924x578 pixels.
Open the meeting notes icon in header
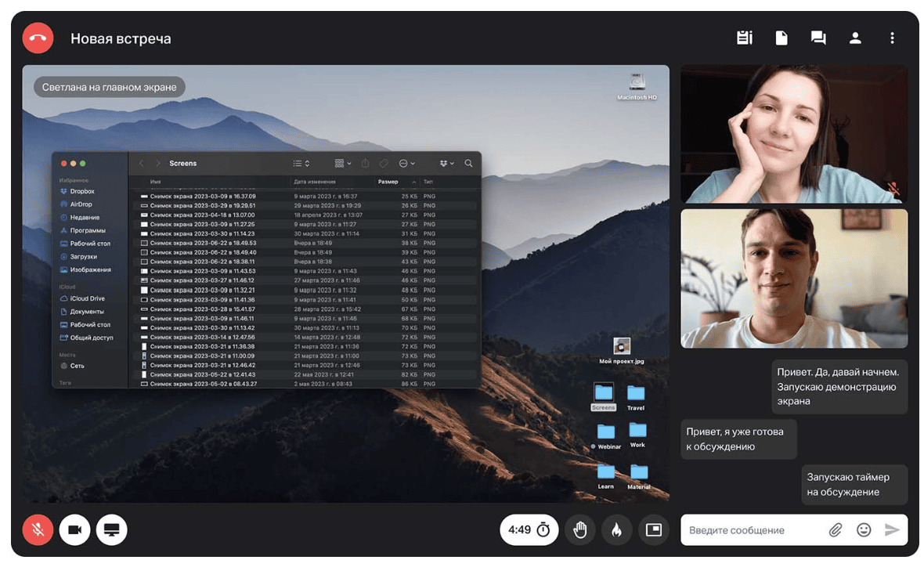(744, 38)
